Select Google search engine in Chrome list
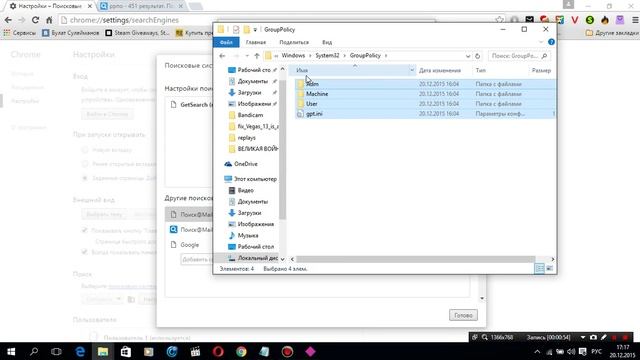Image resolution: width=640 pixels, height=360 pixels. coord(189,245)
